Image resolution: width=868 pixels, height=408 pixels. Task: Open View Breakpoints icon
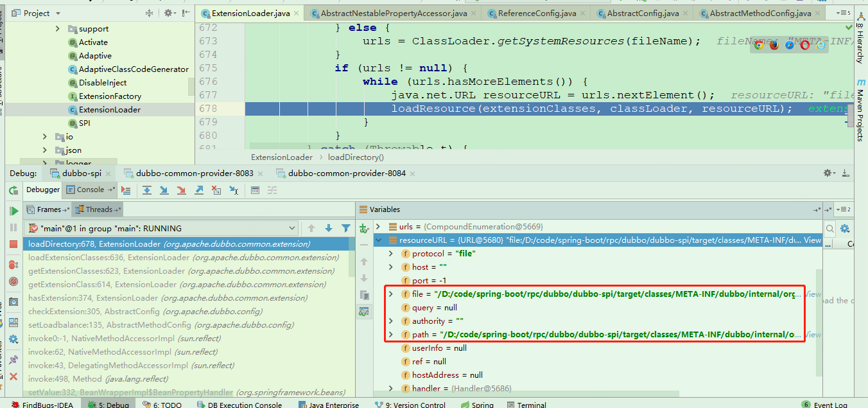click(x=13, y=265)
